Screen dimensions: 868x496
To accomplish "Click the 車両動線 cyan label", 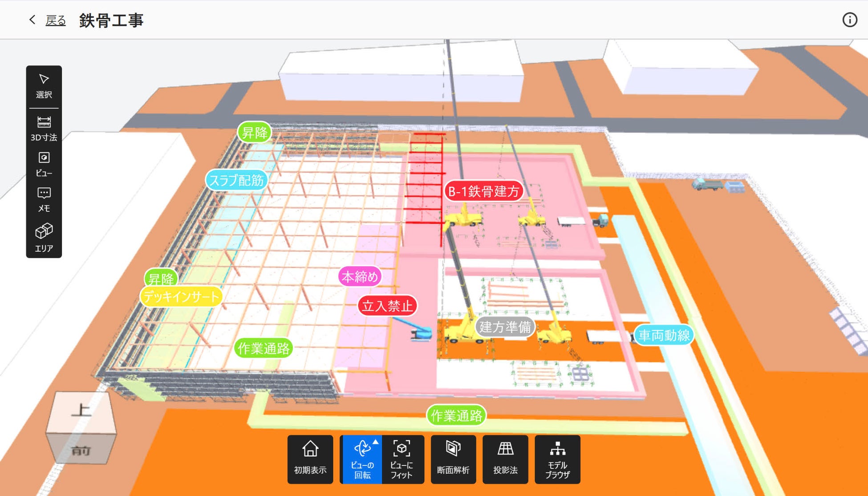I will 664,335.
